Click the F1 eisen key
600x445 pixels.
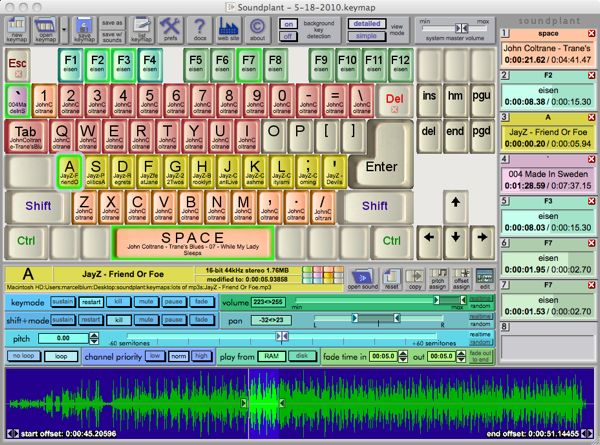tap(70, 64)
